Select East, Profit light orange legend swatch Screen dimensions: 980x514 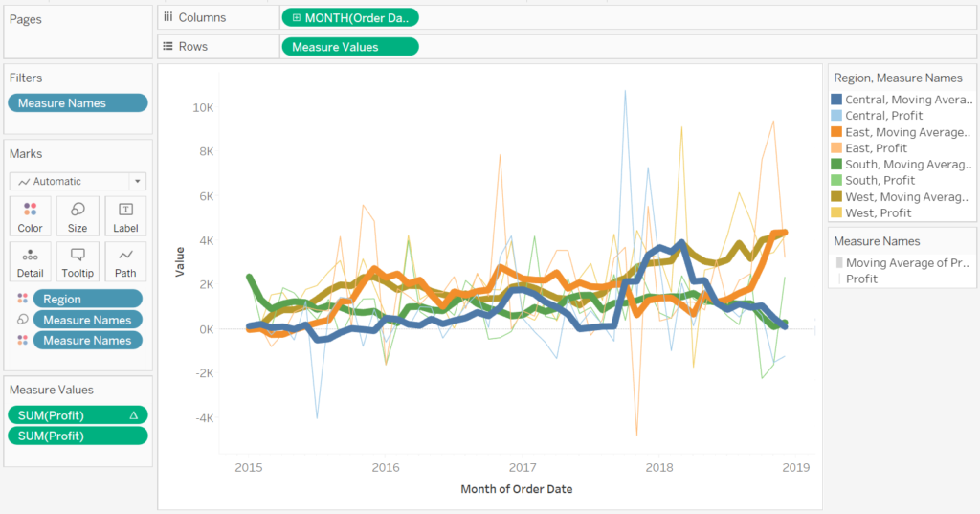[x=836, y=148]
